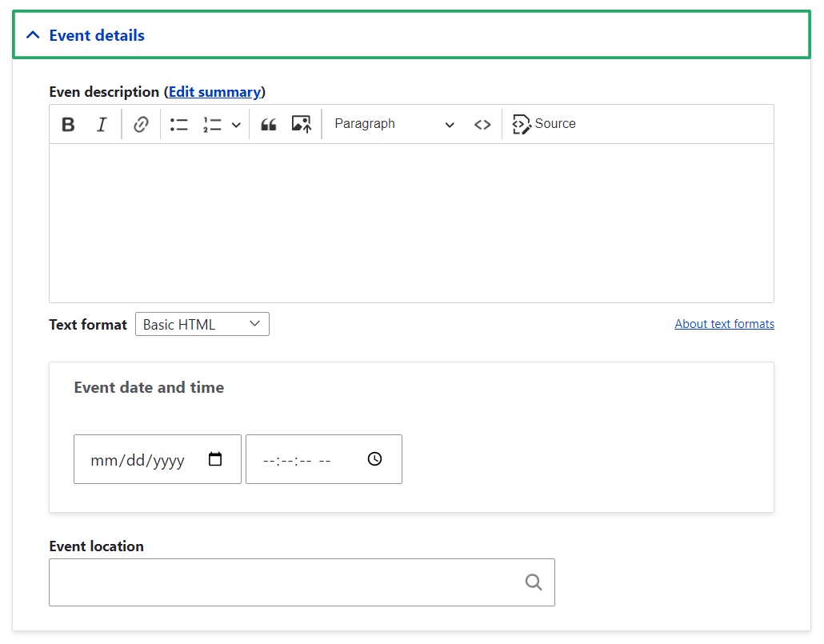Toggle bold formatting in the editor
This screenshot has width=824, height=644.
coord(68,124)
